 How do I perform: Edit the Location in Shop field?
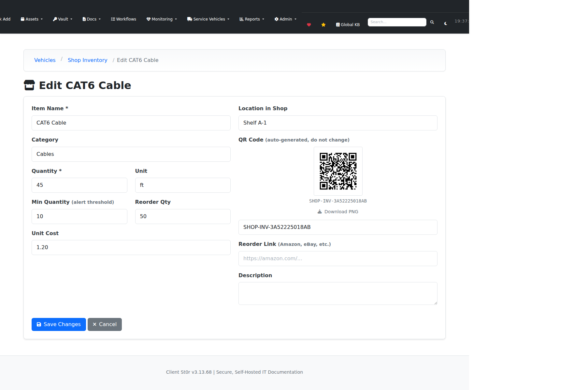click(338, 123)
